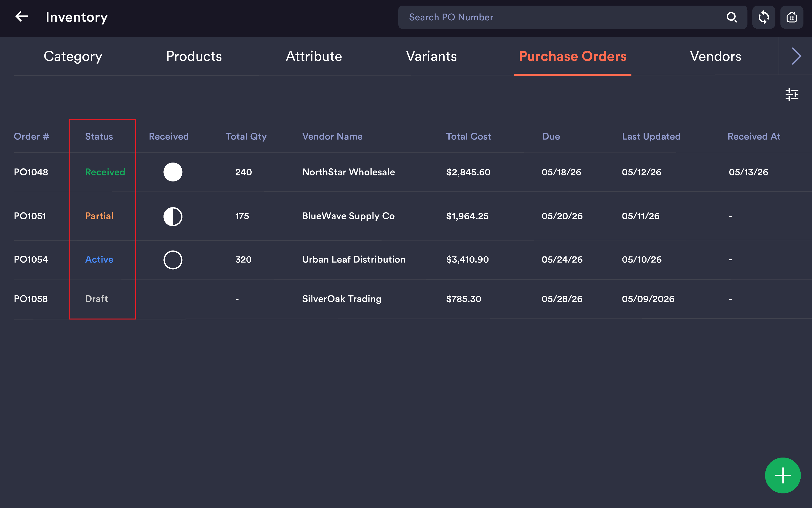Click the Draft status

coord(97,299)
